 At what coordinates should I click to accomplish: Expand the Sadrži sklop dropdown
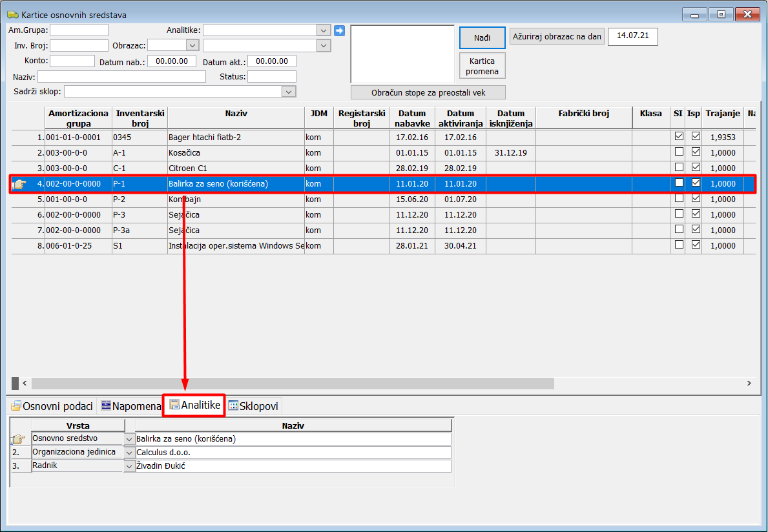click(289, 92)
